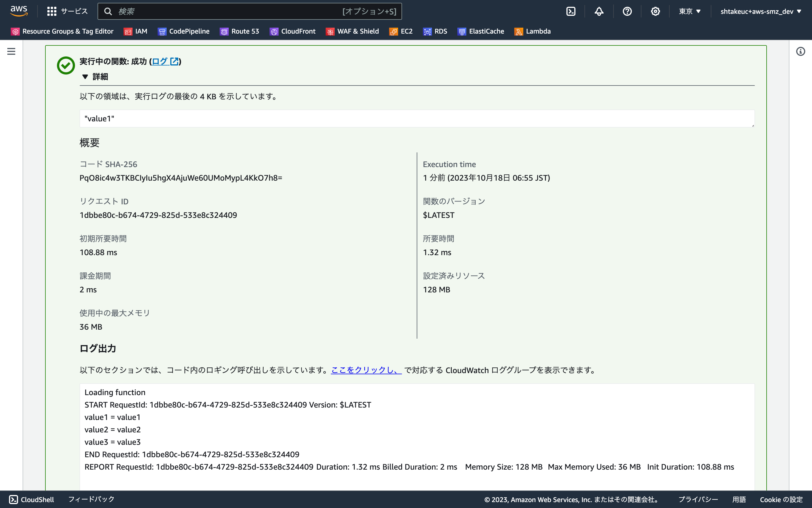This screenshot has width=812, height=508.
Task: Click the Route 53 service icon
Action: pos(224,32)
